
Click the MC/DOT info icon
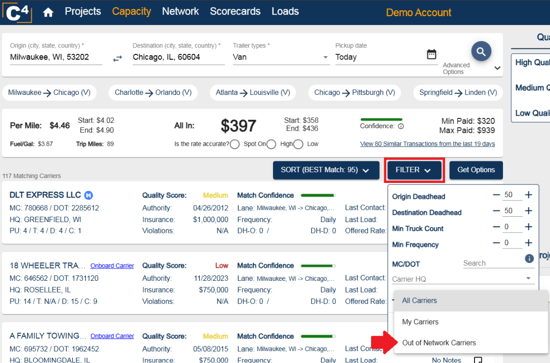point(529,258)
